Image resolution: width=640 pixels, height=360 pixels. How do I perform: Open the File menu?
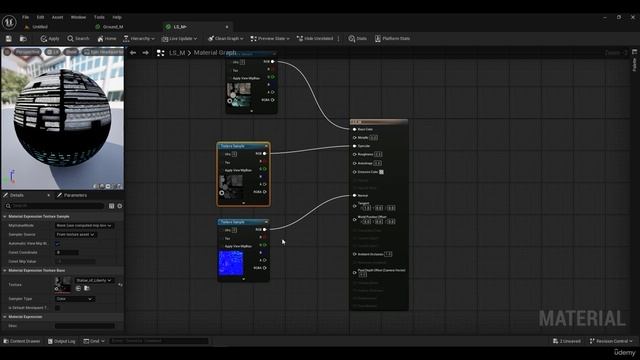coord(25,17)
